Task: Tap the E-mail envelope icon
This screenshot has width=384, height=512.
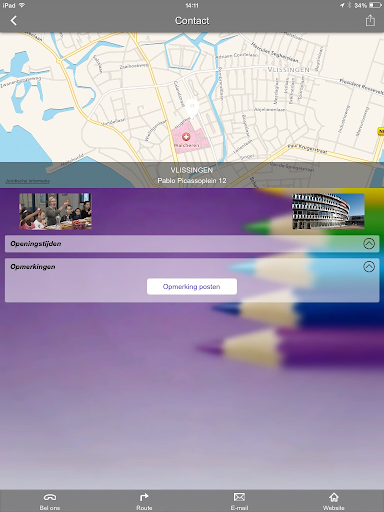Action: point(239,497)
